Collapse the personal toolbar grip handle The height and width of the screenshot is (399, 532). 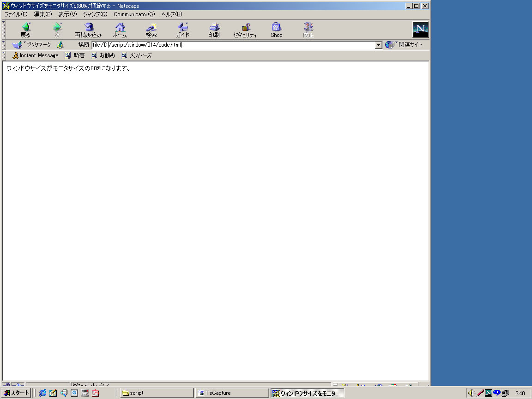tap(4, 55)
